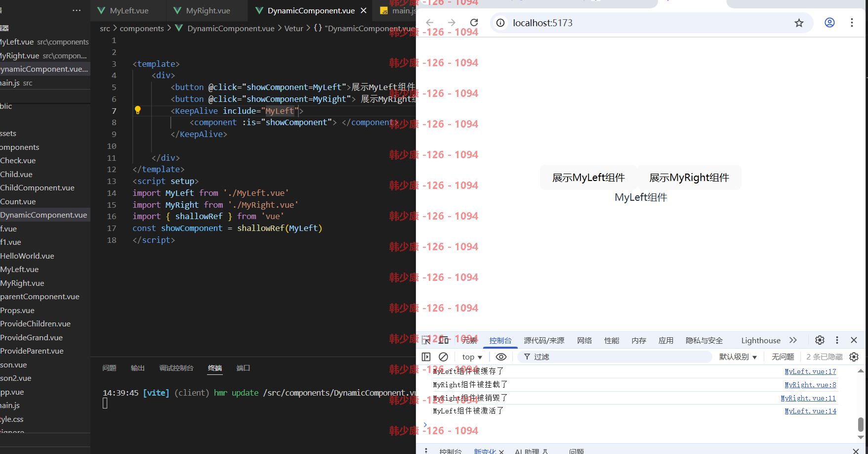Image resolution: width=868 pixels, height=454 pixels.
Task: Show more DevTools tabs via double chevron
Action: (793, 340)
